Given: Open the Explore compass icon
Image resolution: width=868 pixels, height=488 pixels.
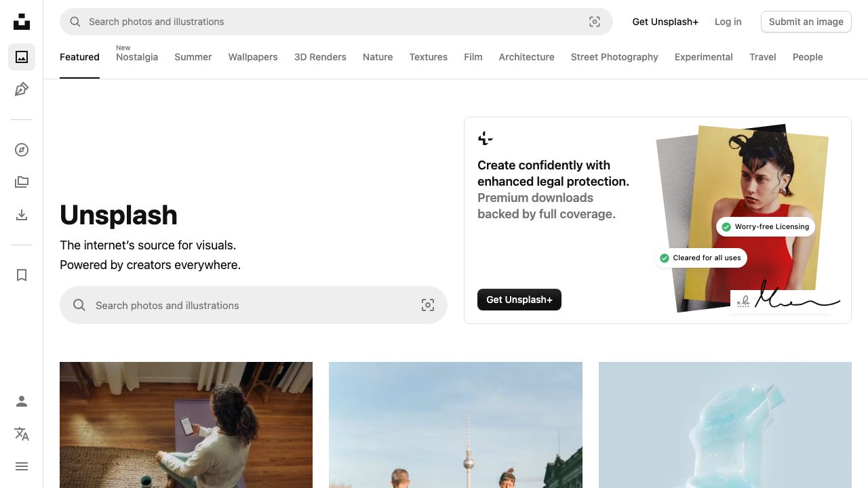Looking at the screenshot, I should coord(22,150).
